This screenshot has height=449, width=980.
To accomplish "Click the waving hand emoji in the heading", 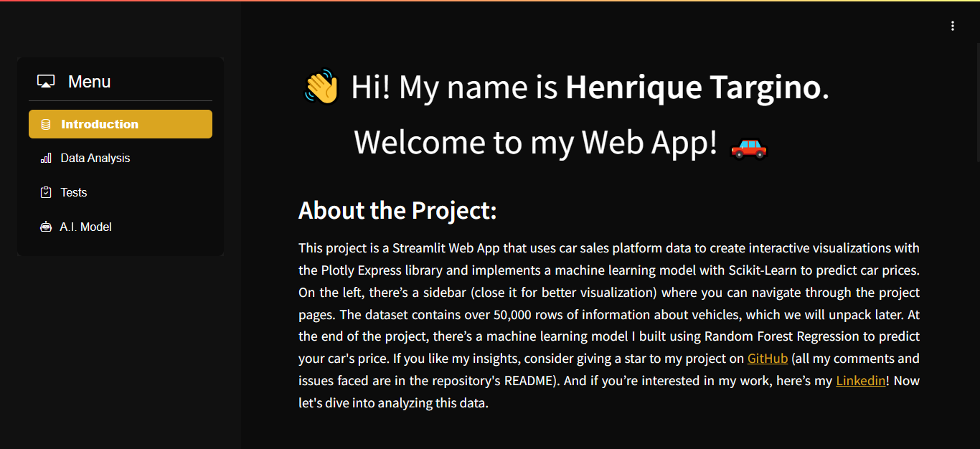I will [321, 88].
